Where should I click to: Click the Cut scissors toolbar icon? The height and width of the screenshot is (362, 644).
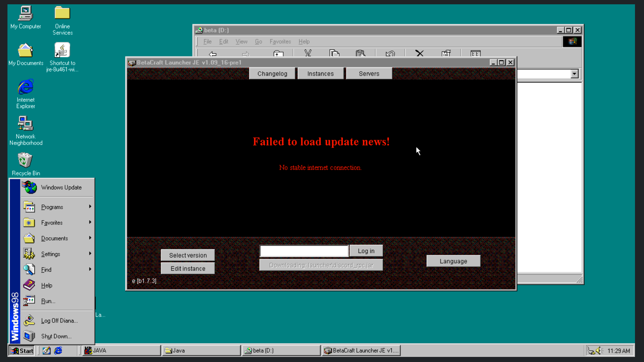308,53
